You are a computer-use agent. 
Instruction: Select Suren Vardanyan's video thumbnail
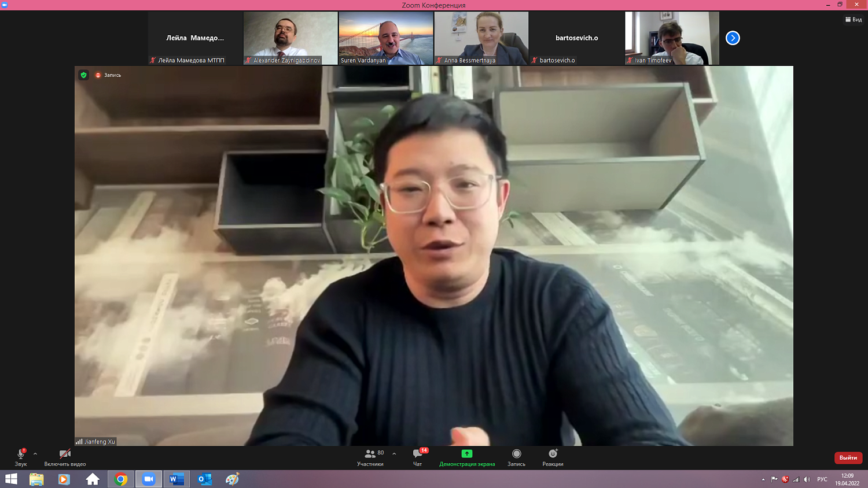[386, 38]
